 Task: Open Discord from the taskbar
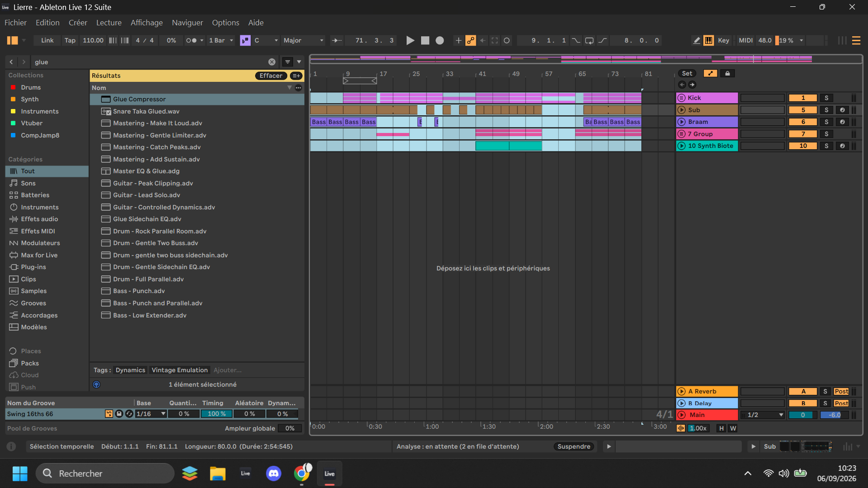274,474
